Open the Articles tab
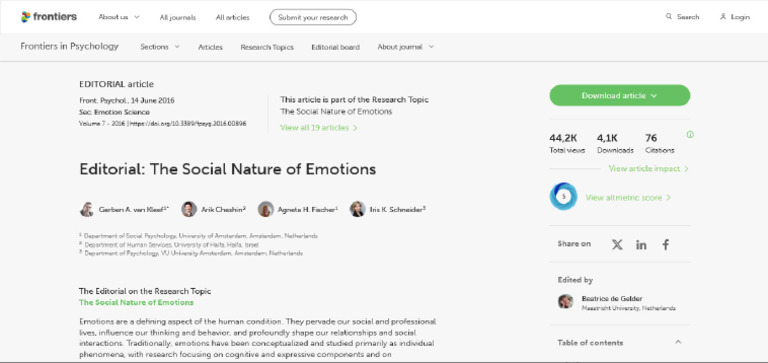768x363 pixels. coord(210,47)
